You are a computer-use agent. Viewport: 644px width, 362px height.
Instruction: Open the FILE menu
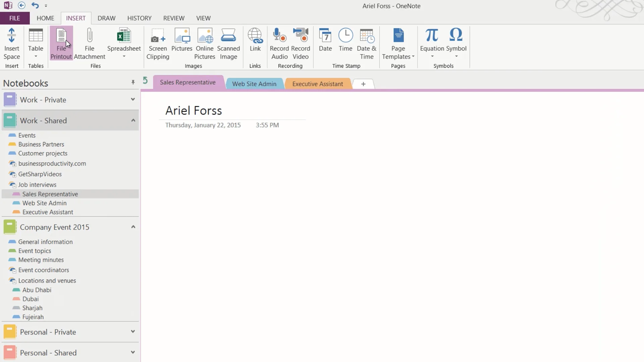[x=15, y=18]
